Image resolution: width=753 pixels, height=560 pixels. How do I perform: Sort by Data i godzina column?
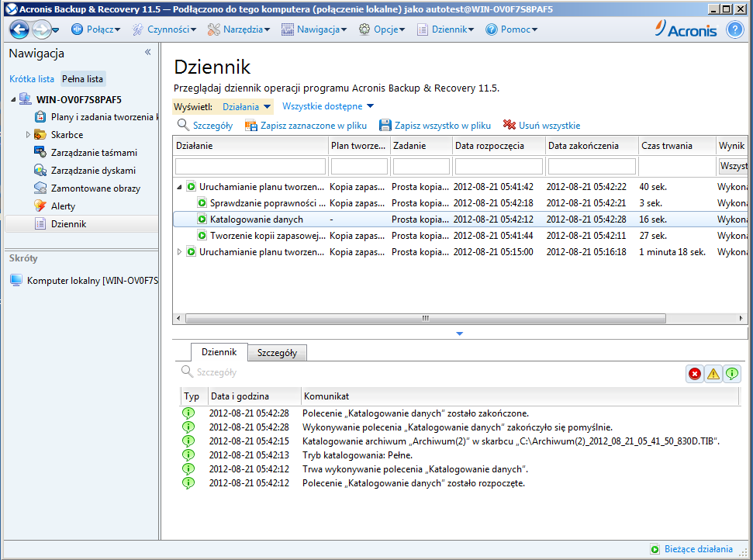pyautogui.click(x=254, y=396)
